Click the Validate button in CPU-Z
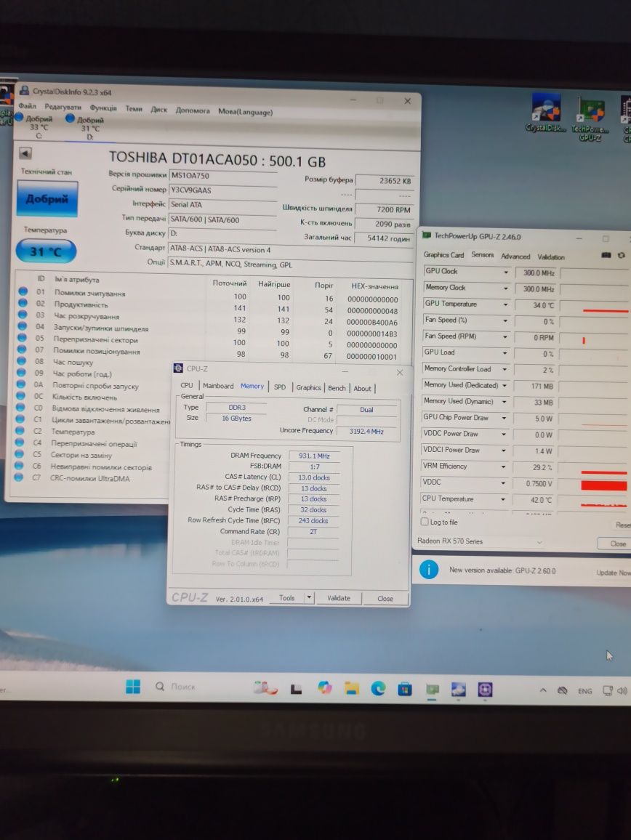This screenshot has width=631, height=840. (x=338, y=598)
